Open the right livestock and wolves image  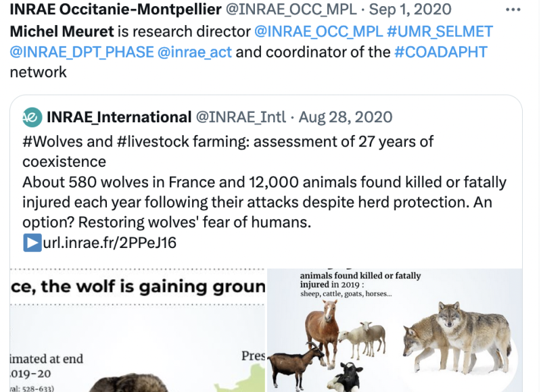pos(395,330)
